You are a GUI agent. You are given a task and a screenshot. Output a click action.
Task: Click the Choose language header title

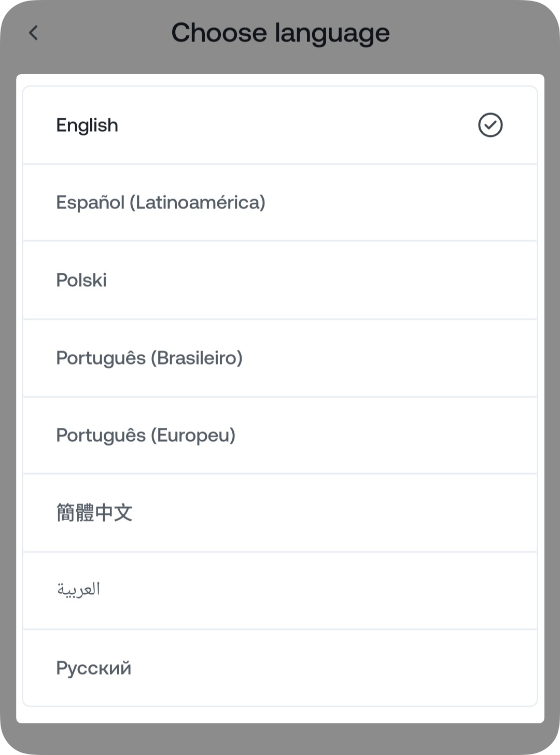coord(280,33)
